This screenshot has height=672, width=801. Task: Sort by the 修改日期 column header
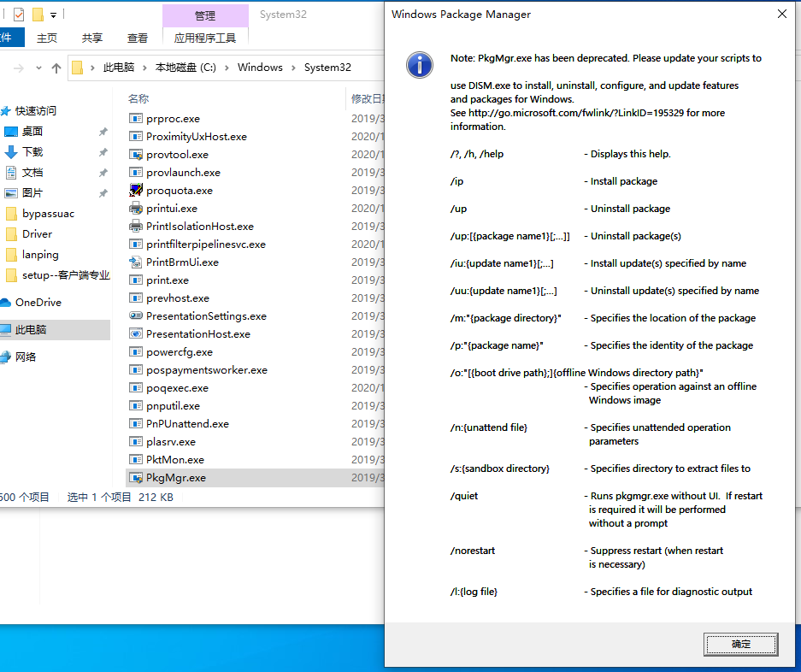(368, 98)
